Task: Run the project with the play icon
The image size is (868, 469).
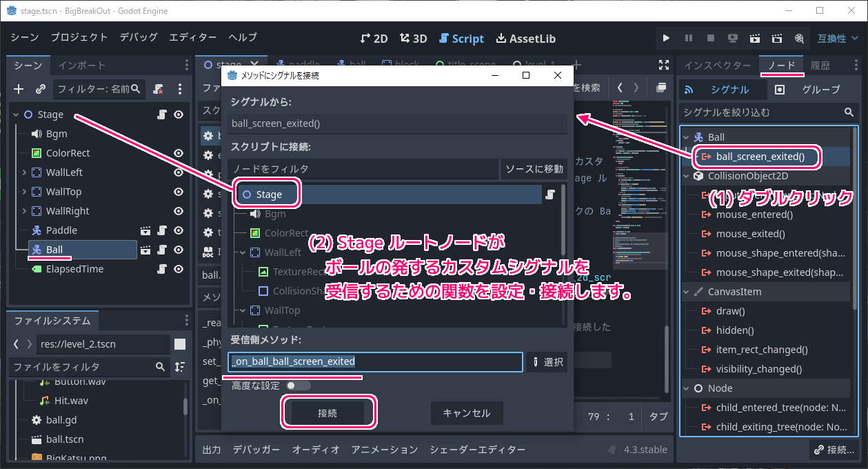Action: click(666, 39)
